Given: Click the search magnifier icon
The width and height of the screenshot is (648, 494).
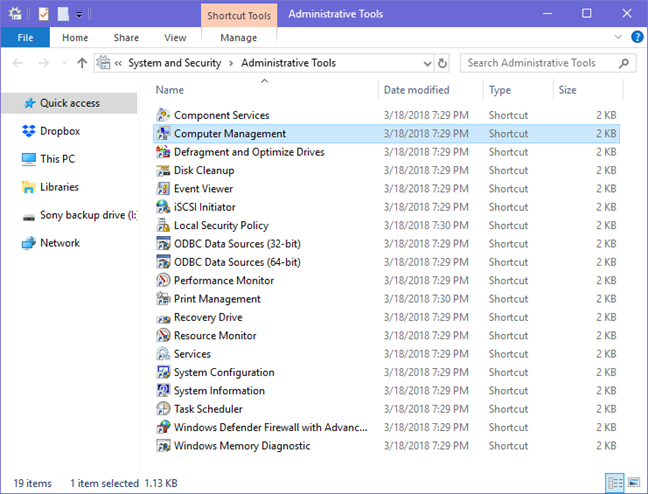Looking at the screenshot, I should coord(624,63).
